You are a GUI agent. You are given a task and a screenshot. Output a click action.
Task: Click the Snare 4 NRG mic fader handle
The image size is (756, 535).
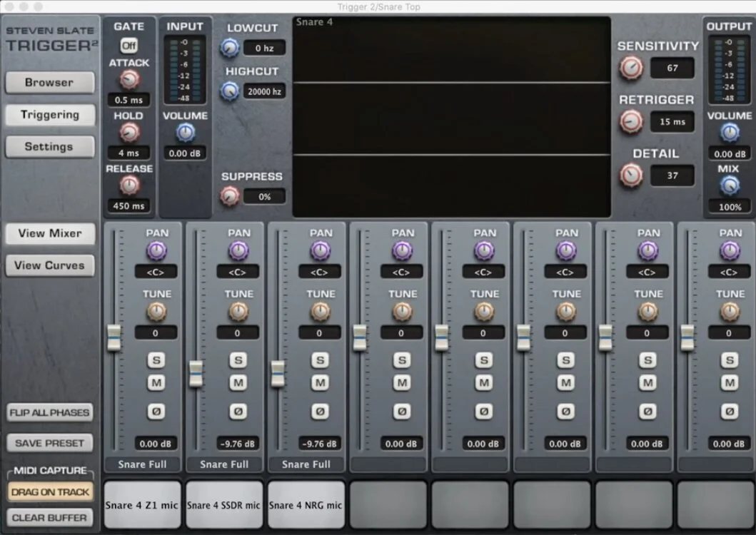point(278,374)
